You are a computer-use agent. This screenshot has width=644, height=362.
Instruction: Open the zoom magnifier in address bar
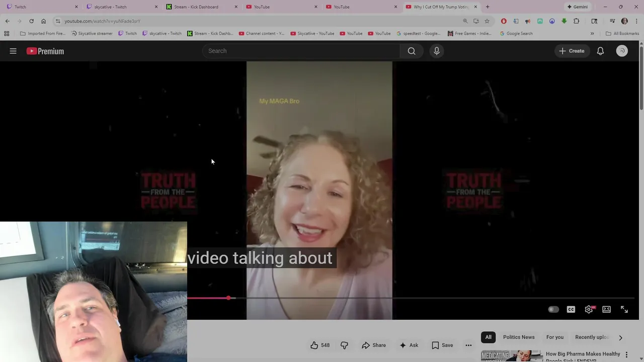pyautogui.click(x=465, y=21)
